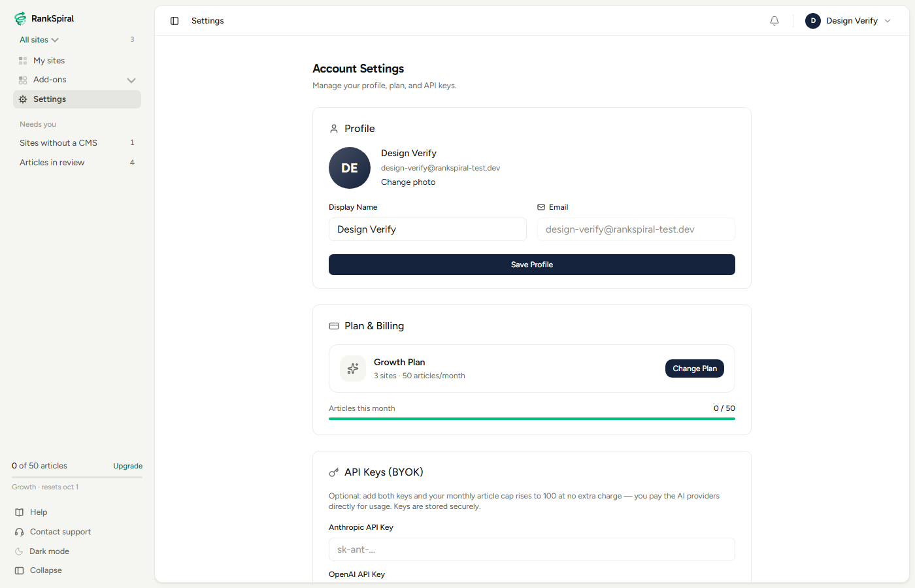Click the Email input field

tap(636, 229)
